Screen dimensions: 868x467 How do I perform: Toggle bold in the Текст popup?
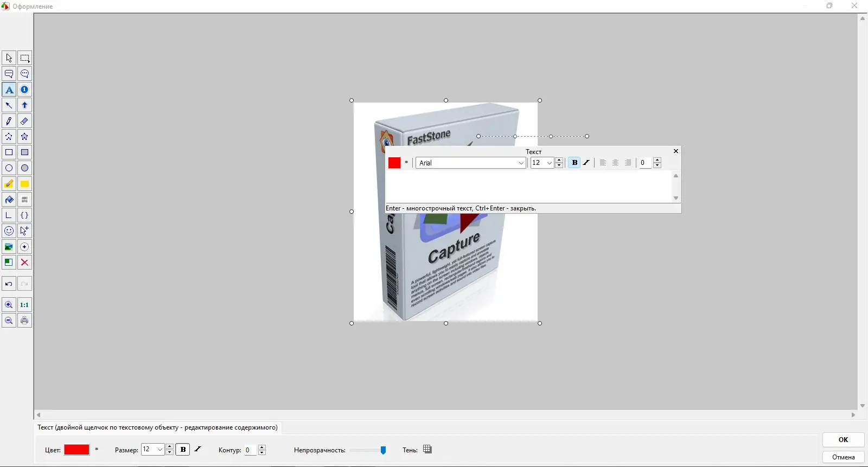click(575, 163)
